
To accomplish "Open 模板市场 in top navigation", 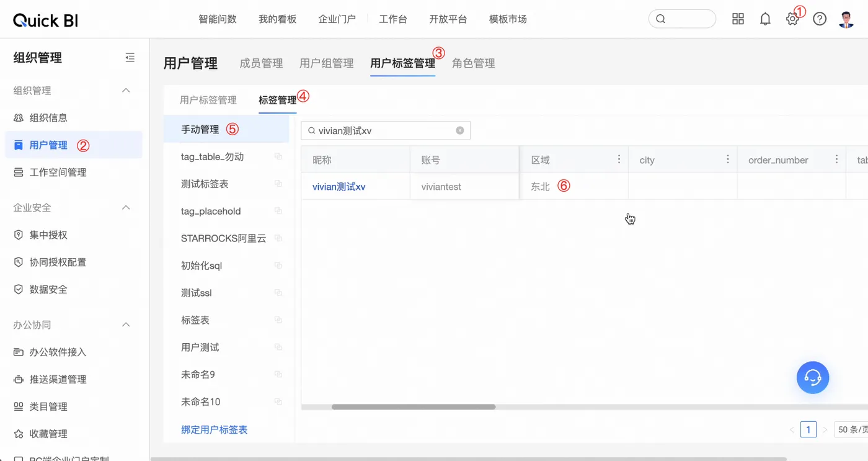I will tap(508, 19).
